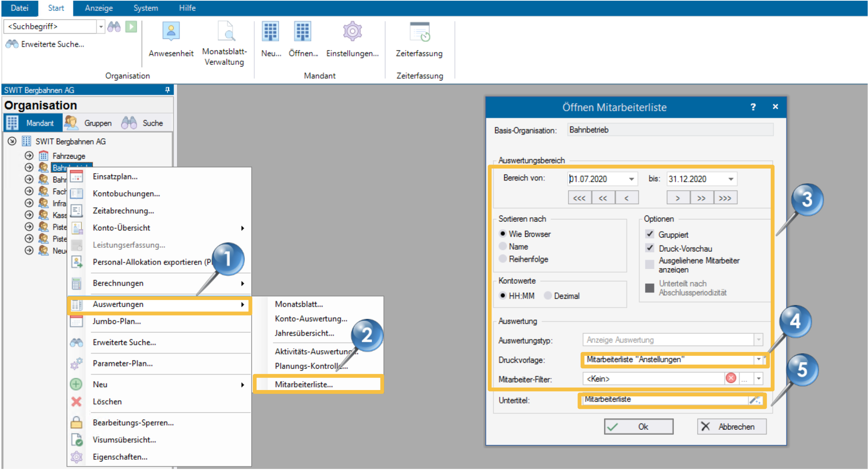Expand the Fahrzeuge tree node
Viewport: 868px width, 470px height.
[x=29, y=156]
